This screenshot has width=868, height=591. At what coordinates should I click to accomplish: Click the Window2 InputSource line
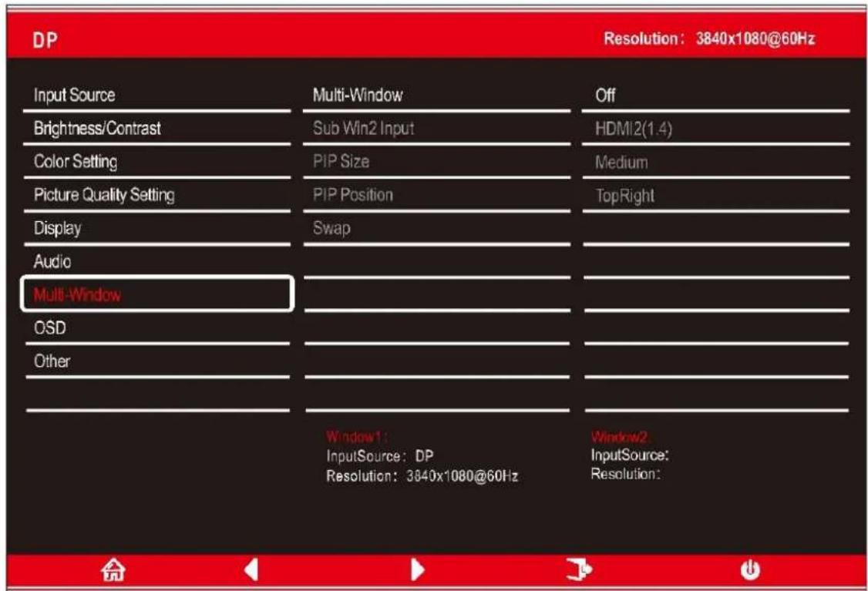click(630, 455)
